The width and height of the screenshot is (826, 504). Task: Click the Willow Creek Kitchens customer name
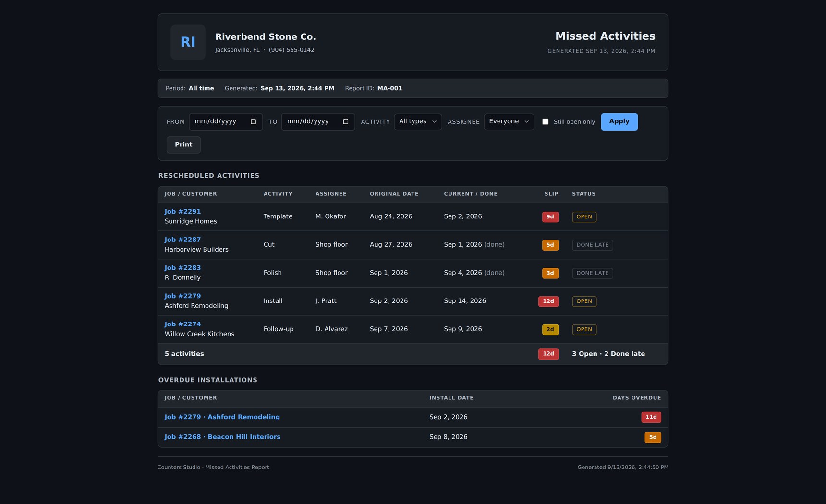pyautogui.click(x=199, y=334)
